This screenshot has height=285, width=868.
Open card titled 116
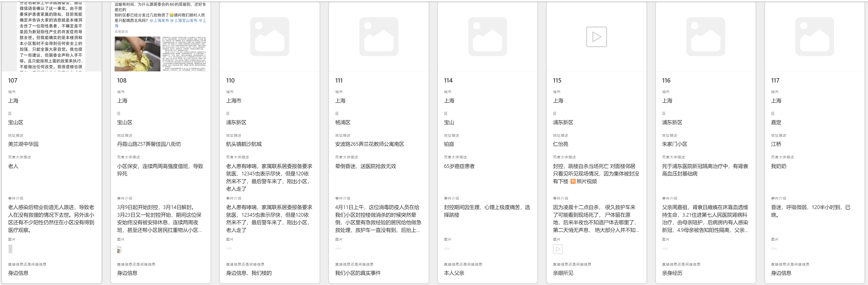pyautogui.click(x=666, y=80)
